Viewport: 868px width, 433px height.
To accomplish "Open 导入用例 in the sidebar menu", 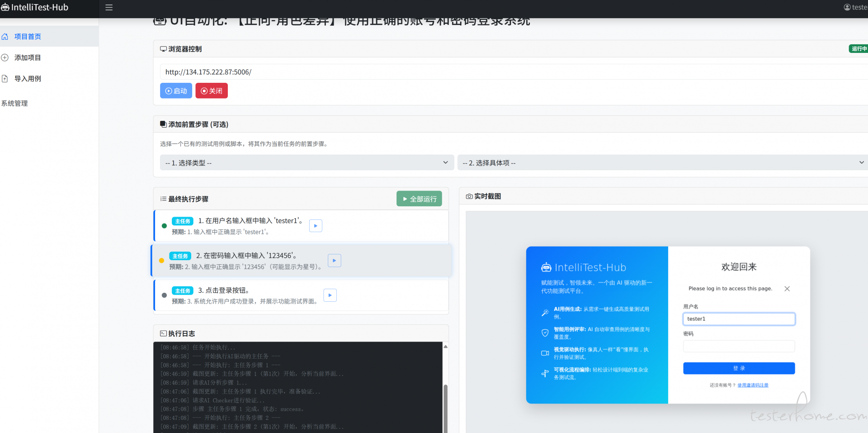I will click(x=28, y=79).
